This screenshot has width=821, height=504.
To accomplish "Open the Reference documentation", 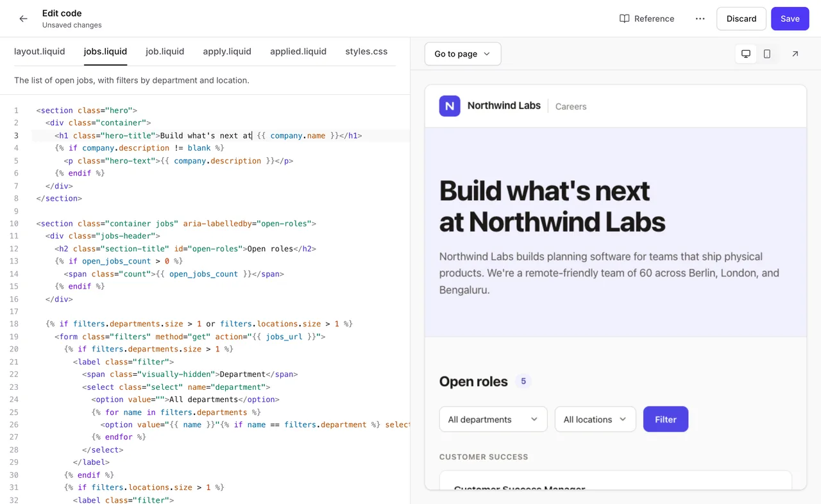I will [647, 19].
